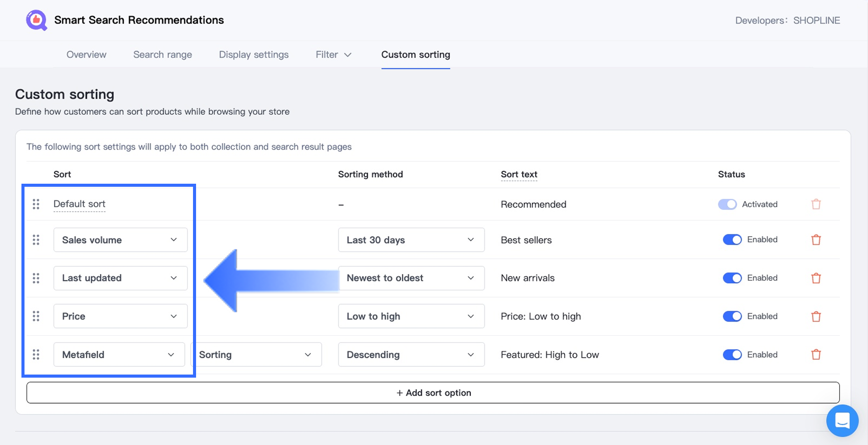Remove the Featured: High to Low row
This screenshot has width=868, height=445.
point(816,355)
